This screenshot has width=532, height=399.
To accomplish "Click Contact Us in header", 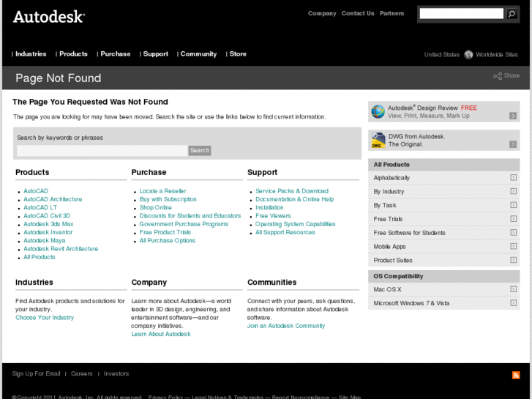I will click(x=358, y=13).
